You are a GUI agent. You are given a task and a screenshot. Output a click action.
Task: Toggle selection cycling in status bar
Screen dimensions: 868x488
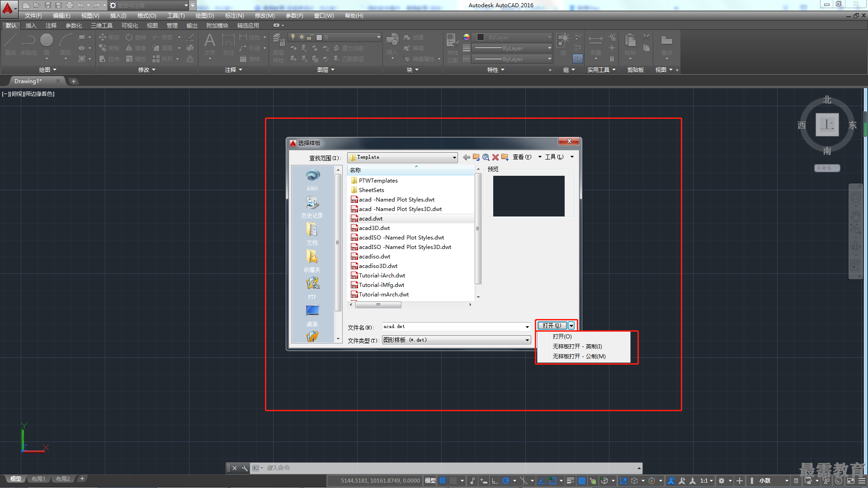click(x=593, y=481)
